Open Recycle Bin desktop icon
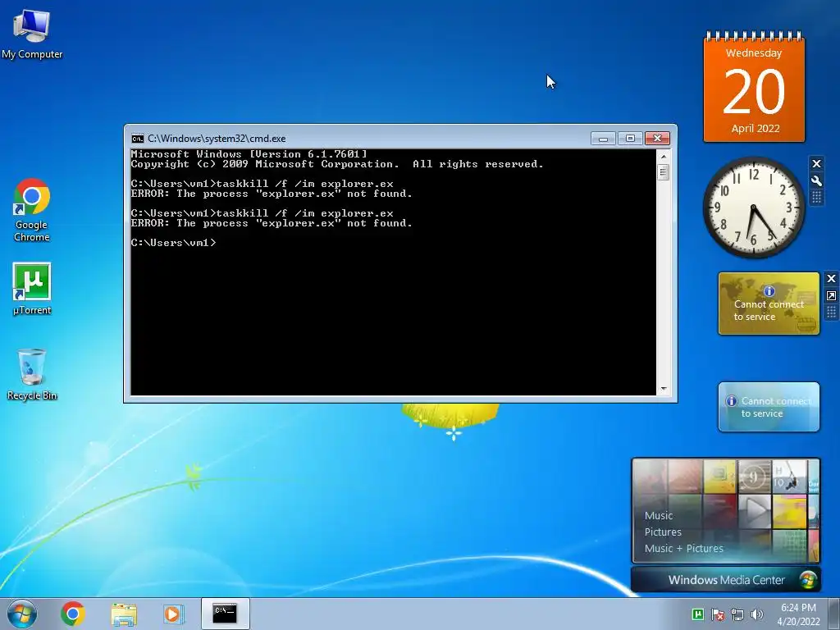This screenshot has height=630, width=840. tap(32, 374)
